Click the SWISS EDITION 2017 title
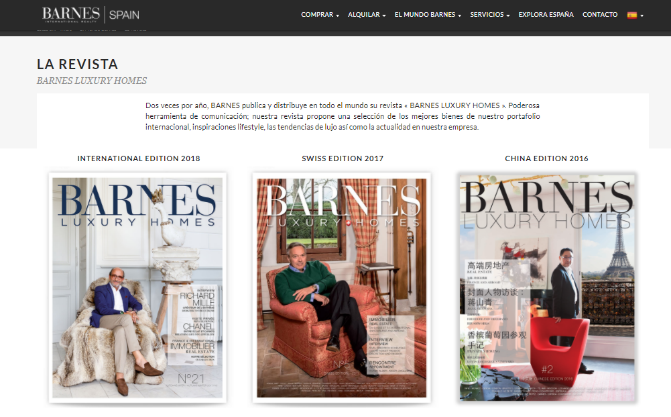The image size is (671, 417). tap(342, 158)
